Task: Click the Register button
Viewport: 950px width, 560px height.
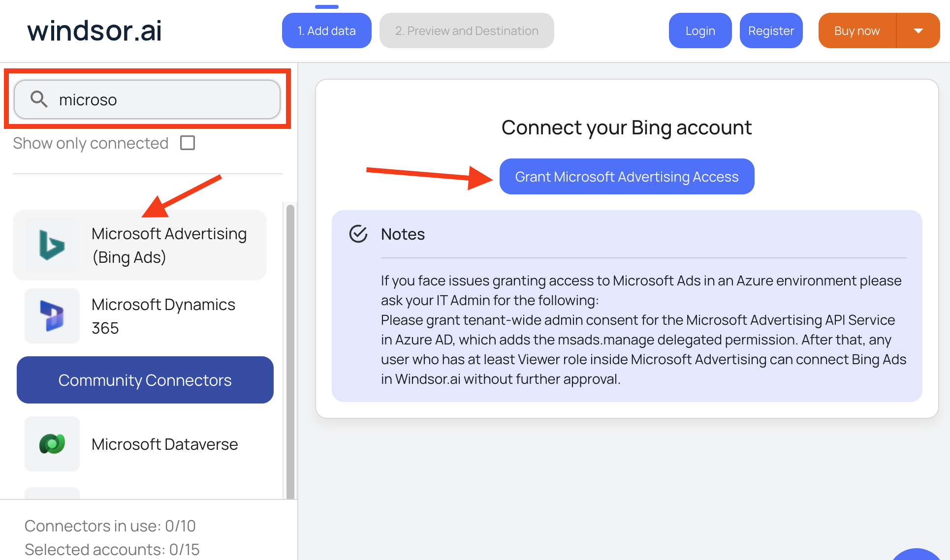Action: tap(771, 31)
